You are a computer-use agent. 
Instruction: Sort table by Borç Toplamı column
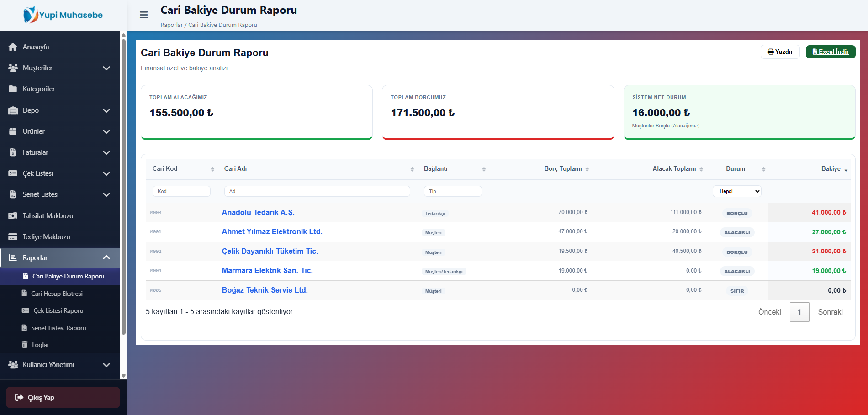(x=566, y=169)
